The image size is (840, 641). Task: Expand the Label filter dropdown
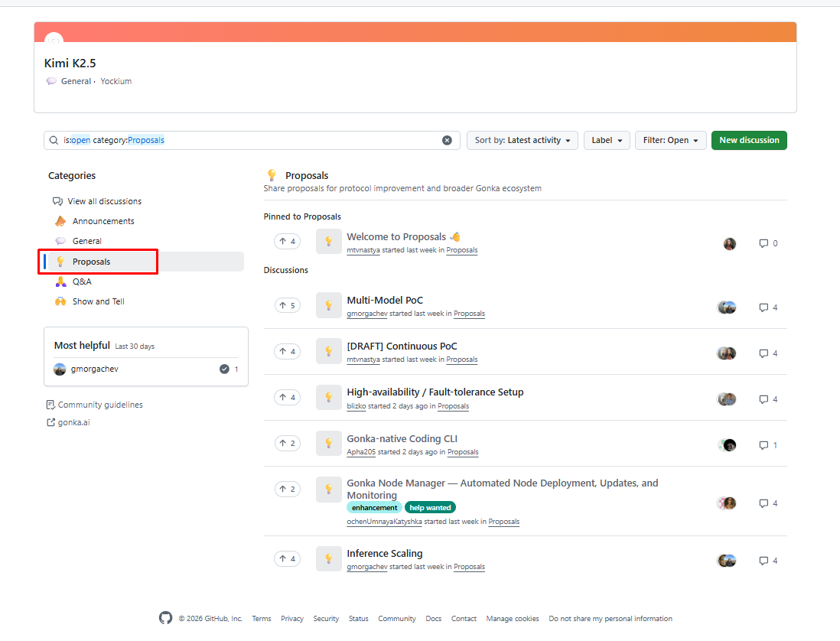[x=607, y=140]
